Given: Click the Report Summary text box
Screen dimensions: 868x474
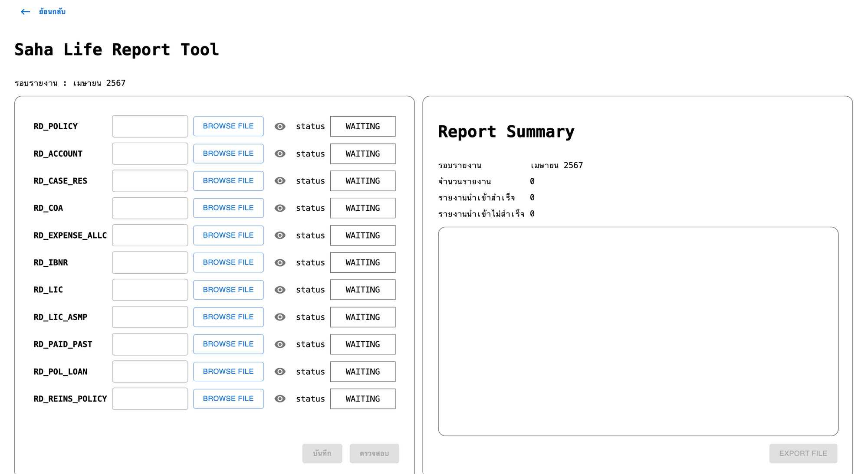Looking at the screenshot, I should [x=638, y=331].
